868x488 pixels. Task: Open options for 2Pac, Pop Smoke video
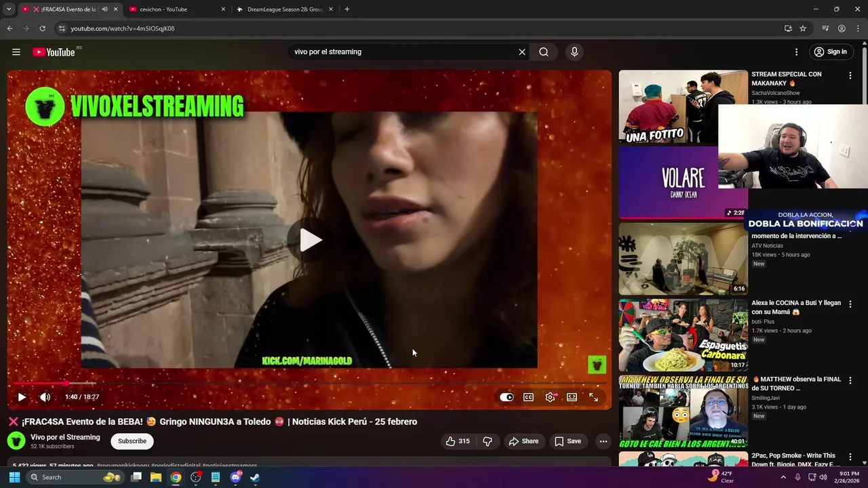(850, 457)
